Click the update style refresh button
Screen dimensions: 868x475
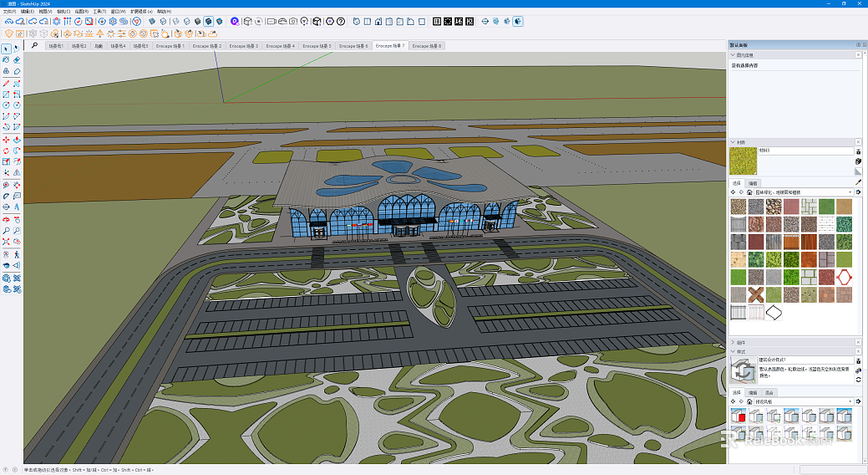[859, 380]
